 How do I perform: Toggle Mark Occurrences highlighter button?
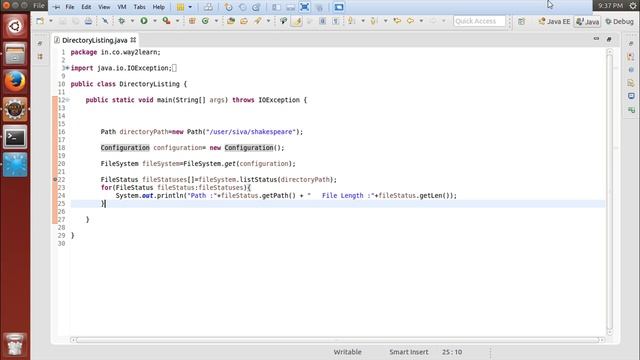click(x=297, y=21)
